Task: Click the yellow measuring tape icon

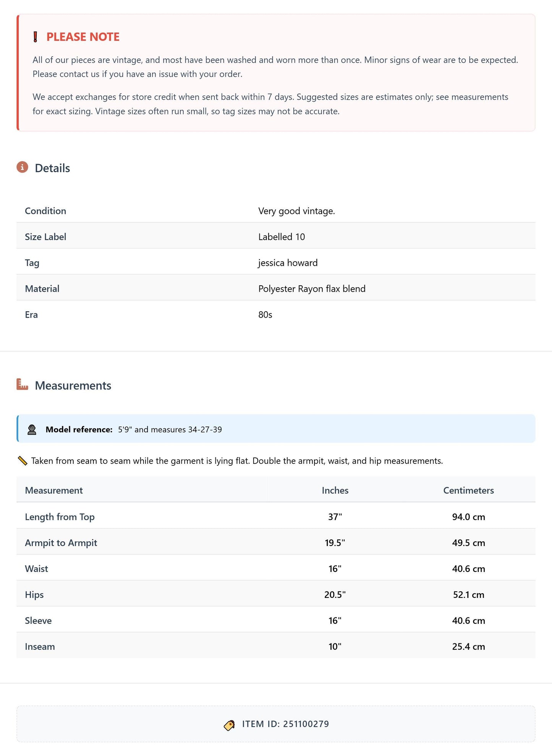Action: click(23, 461)
